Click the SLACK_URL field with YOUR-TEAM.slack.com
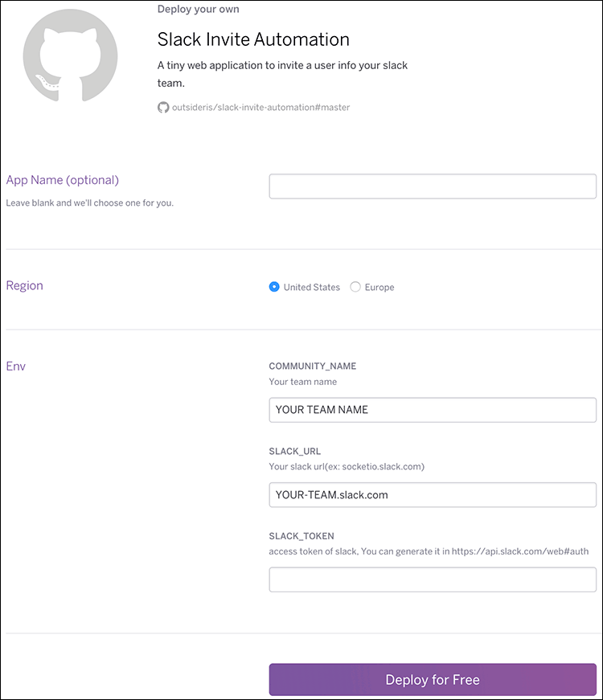The height and width of the screenshot is (700, 603). (x=433, y=494)
